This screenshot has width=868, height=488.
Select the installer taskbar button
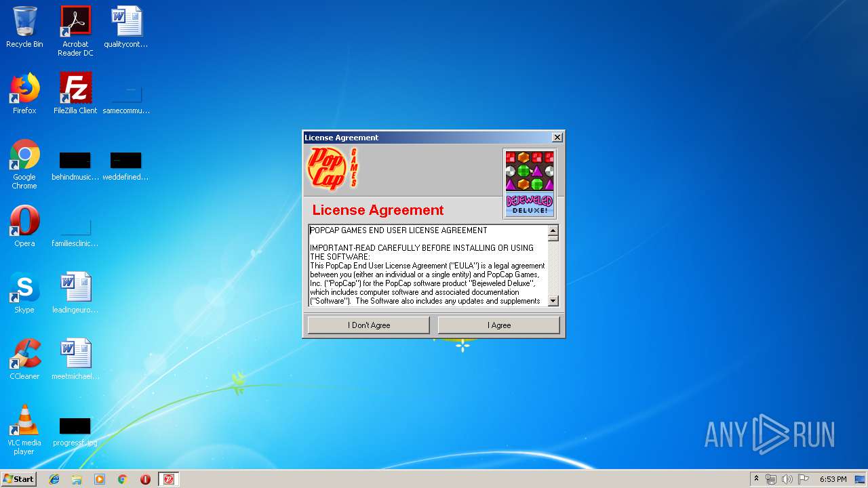[169, 479]
